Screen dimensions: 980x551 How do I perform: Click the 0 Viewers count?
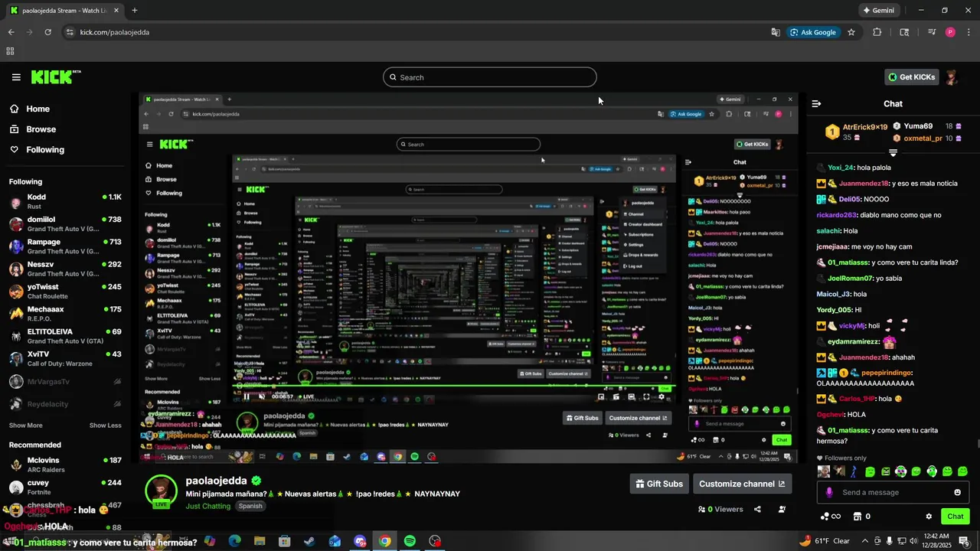coord(720,509)
